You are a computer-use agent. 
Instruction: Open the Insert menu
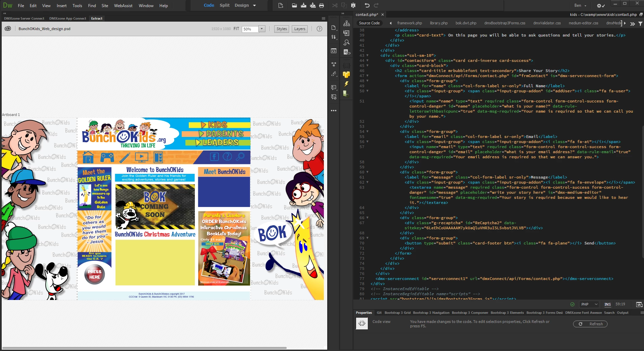[x=61, y=6]
